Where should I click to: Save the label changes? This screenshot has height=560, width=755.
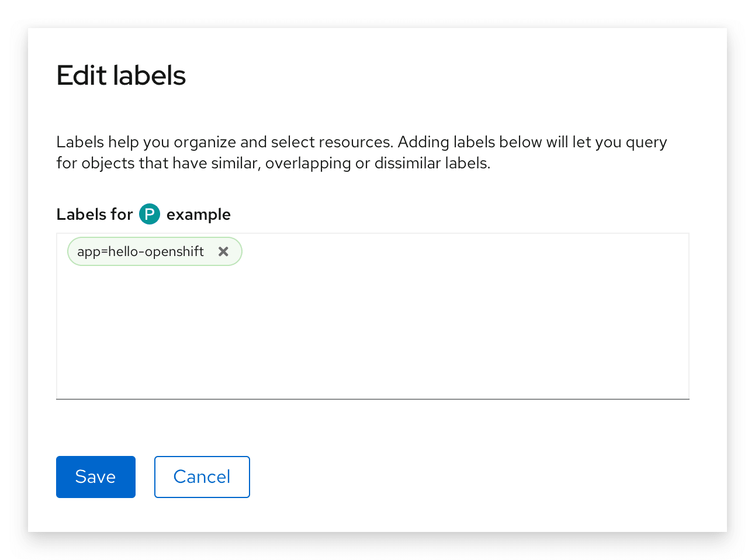96,477
